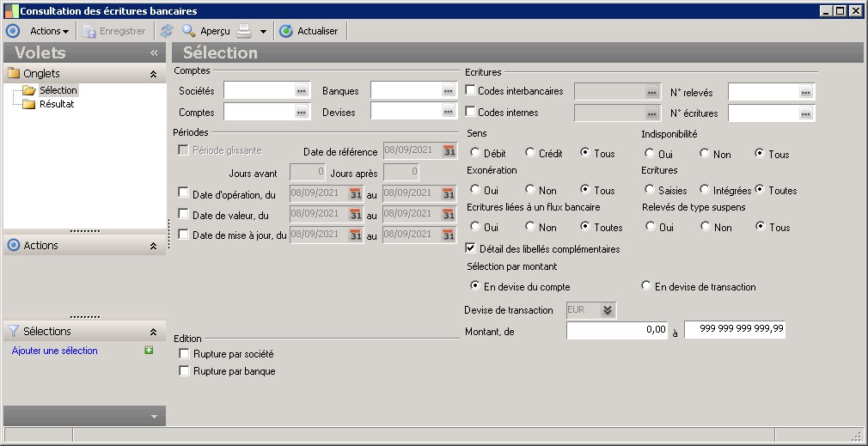
Task: Select the Débit radio under Sens
Action: [474, 152]
